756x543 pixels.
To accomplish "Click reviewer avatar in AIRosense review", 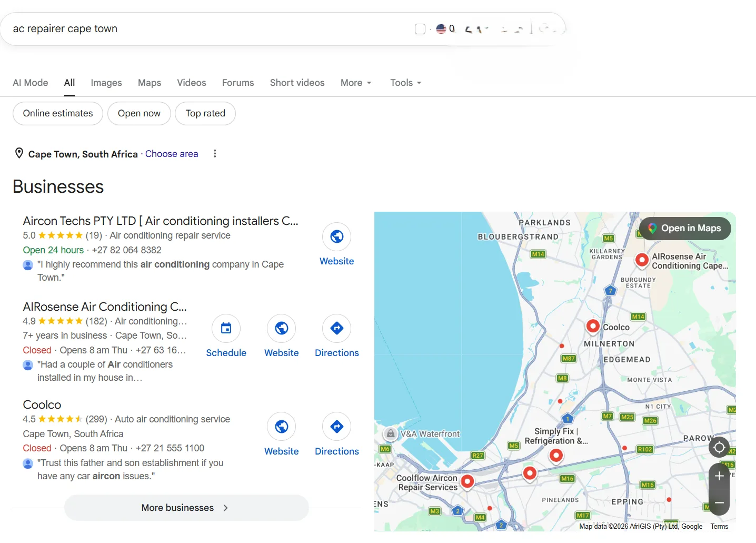I will 28,365.
